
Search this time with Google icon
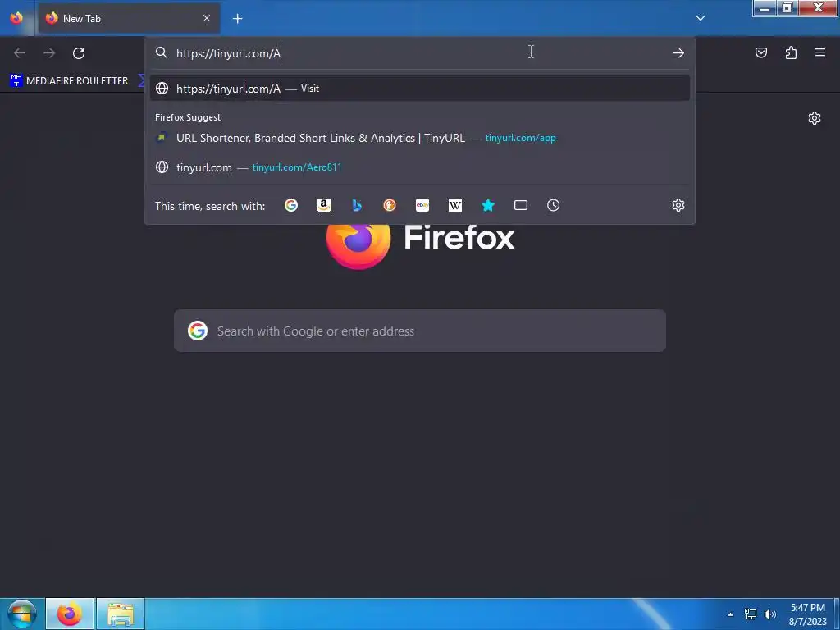[291, 205]
